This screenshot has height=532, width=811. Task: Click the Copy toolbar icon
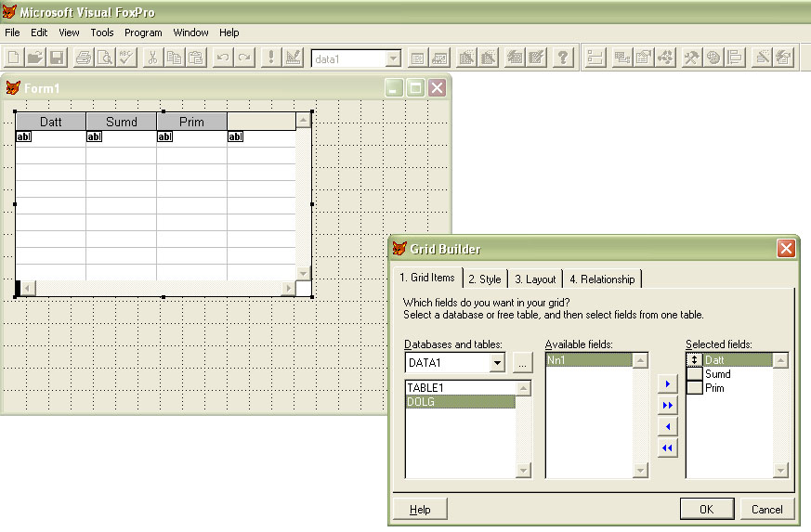coord(175,58)
